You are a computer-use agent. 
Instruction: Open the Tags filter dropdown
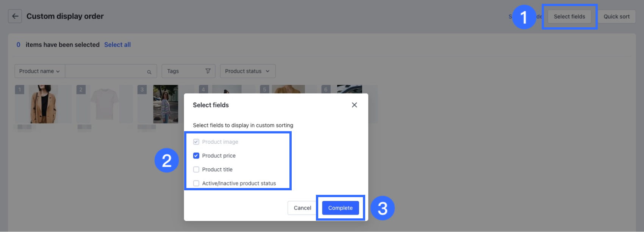188,71
